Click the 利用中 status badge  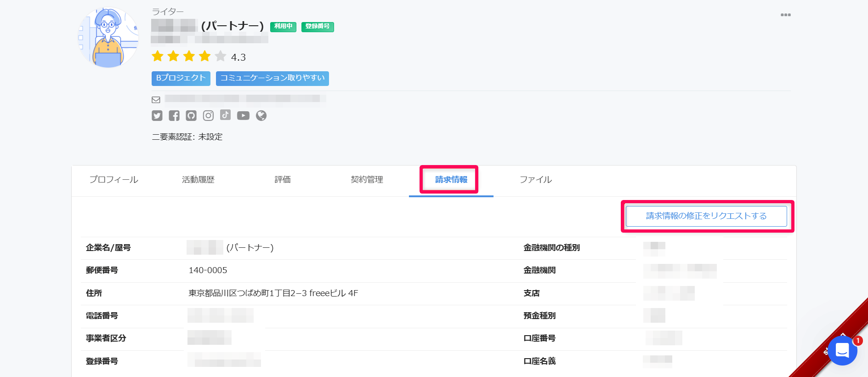[283, 27]
